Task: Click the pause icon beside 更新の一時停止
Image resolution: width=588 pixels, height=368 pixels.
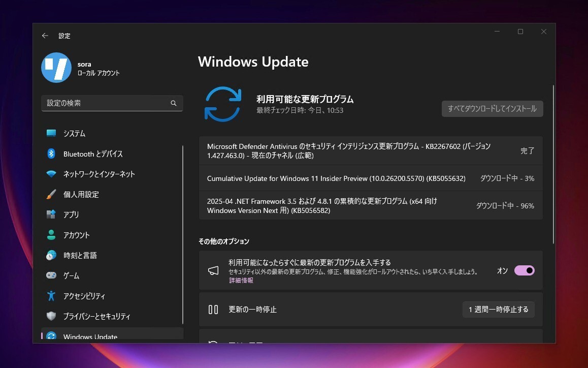Action: pos(213,310)
